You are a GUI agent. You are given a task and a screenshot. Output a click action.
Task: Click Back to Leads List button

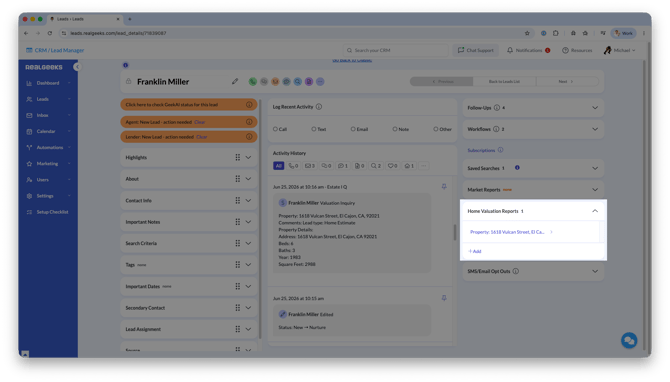(x=504, y=82)
